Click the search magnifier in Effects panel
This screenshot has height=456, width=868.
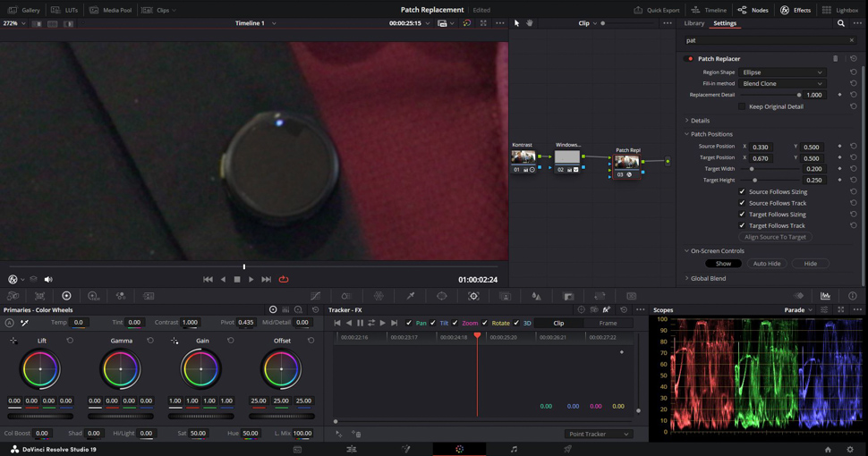(x=841, y=23)
